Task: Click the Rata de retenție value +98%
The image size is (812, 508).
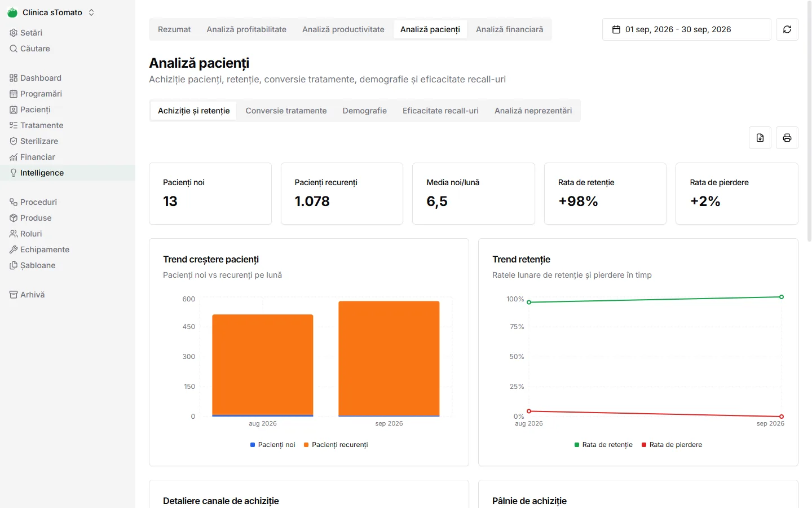Action: (x=578, y=202)
